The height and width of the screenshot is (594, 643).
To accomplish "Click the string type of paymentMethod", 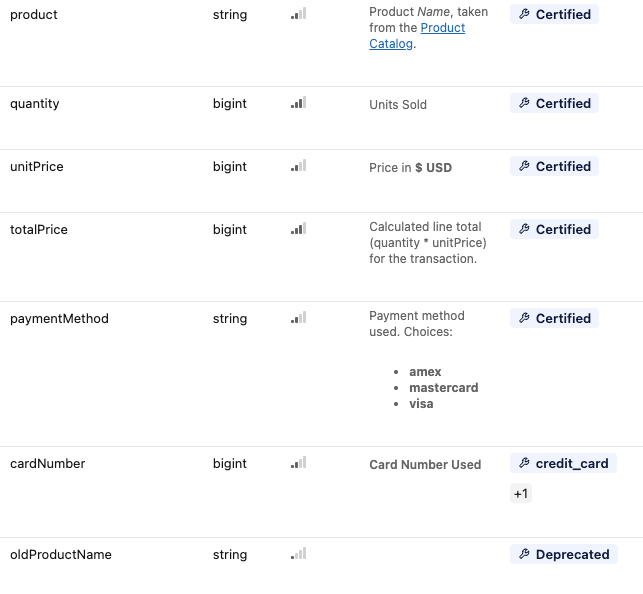I will coord(230,319).
